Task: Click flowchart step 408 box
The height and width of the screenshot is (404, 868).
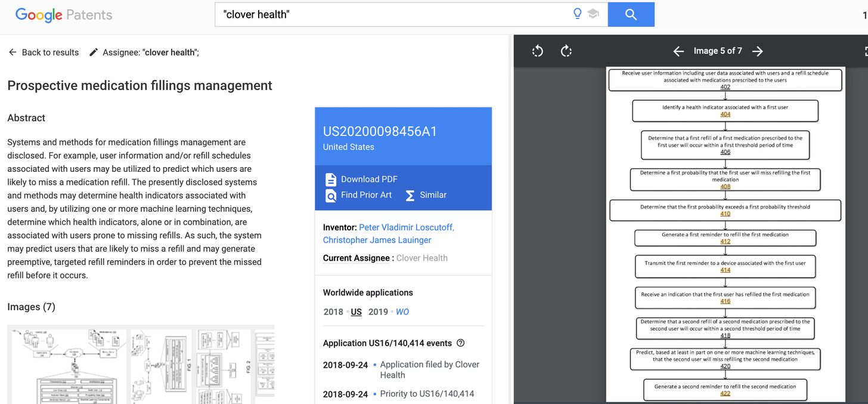Action: tap(726, 179)
